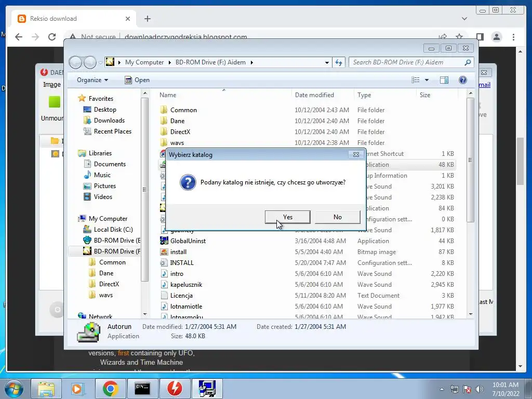Open Desktop in navigation pane

[x=105, y=110]
